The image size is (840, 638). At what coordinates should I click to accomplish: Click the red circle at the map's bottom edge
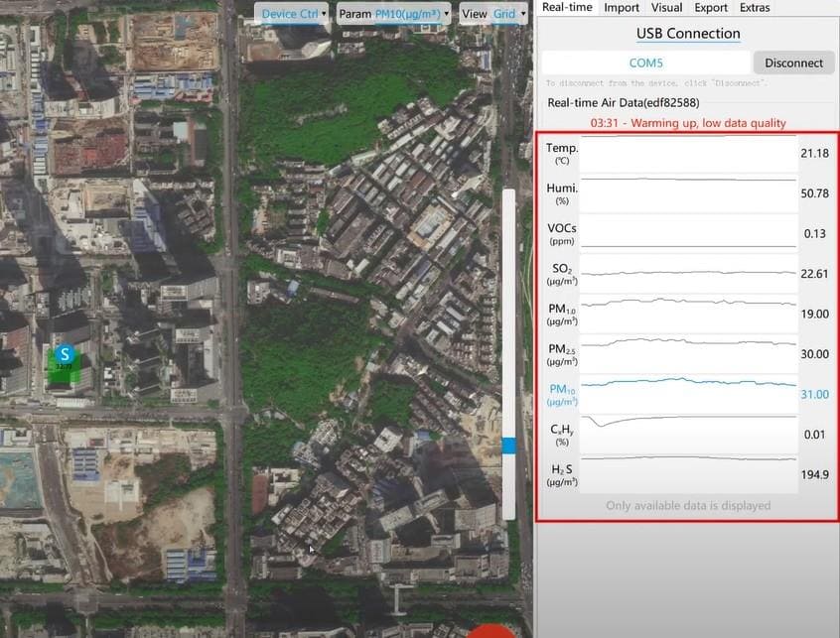tap(491, 631)
